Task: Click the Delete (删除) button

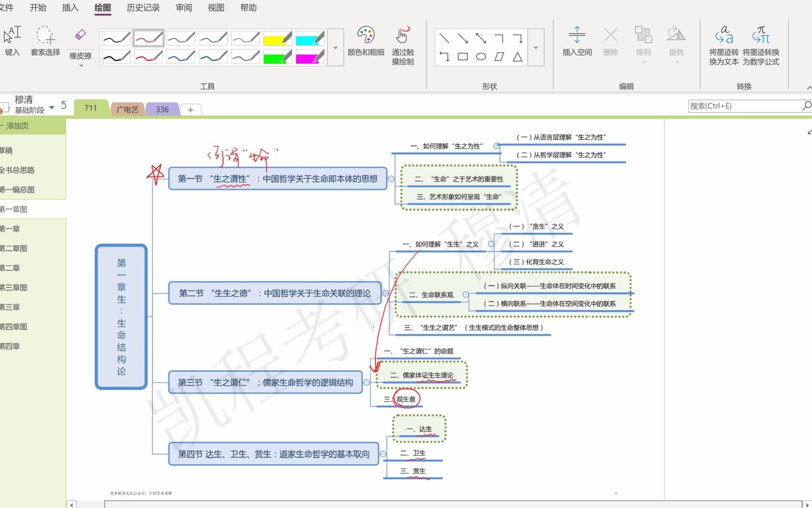Action: pyautogui.click(x=610, y=41)
